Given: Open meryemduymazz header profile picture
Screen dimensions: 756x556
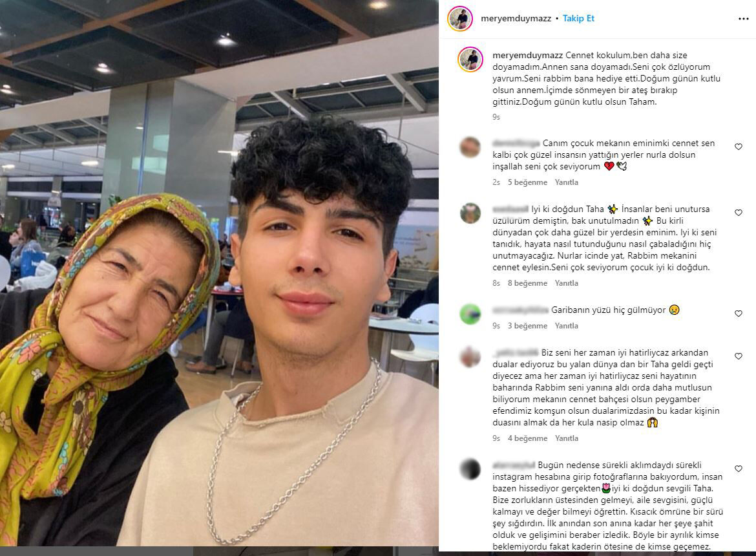Looking at the screenshot, I should tap(460, 19).
